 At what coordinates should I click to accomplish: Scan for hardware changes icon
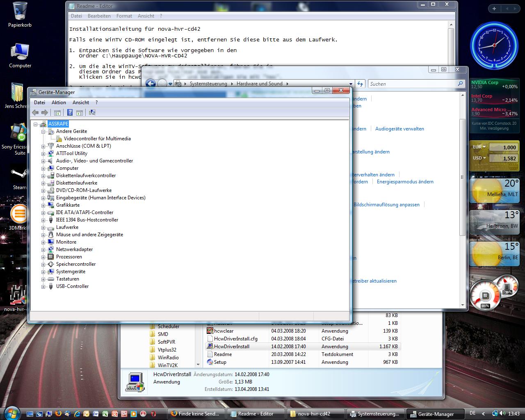tap(92, 112)
